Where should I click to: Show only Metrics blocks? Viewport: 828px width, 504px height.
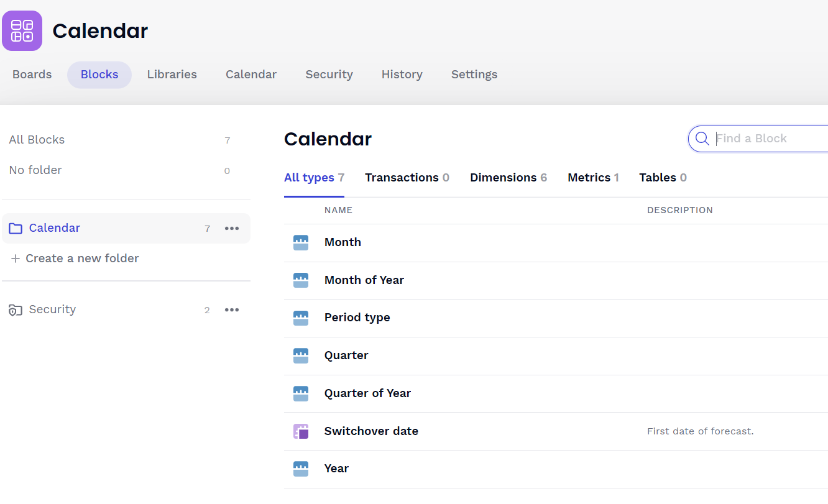coord(593,178)
